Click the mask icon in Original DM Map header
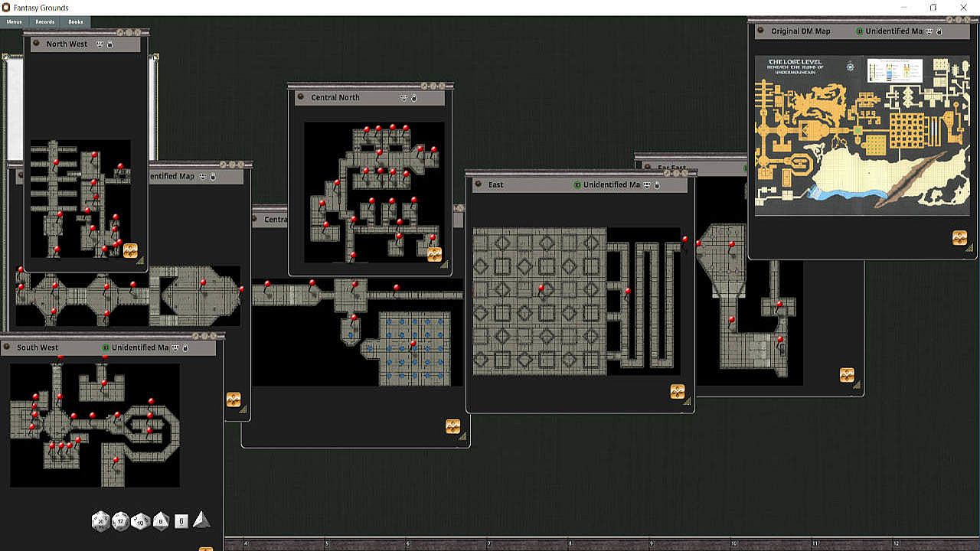Screen dimensions: 980x551 [x=929, y=31]
